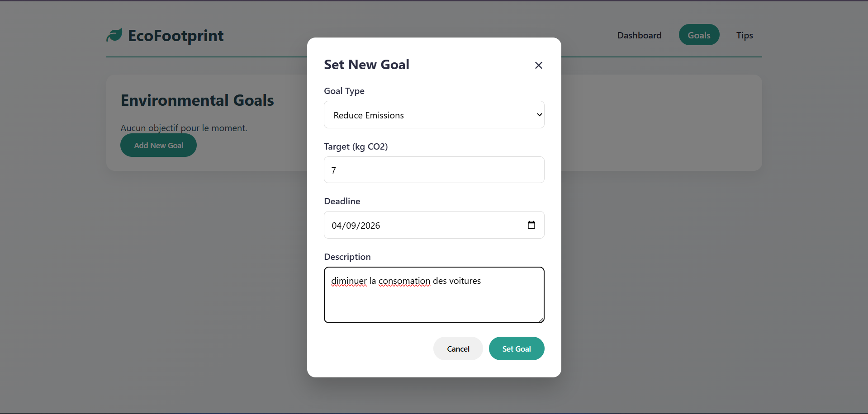Click the Description field label
The height and width of the screenshot is (414, 868).
pyautogui.click(x=347, y=257)
